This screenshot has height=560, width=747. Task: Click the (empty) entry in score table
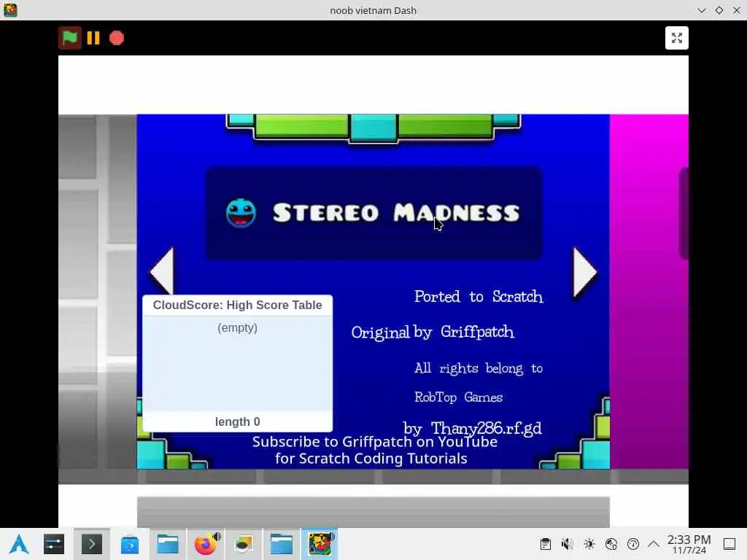(x=237, y=327)
